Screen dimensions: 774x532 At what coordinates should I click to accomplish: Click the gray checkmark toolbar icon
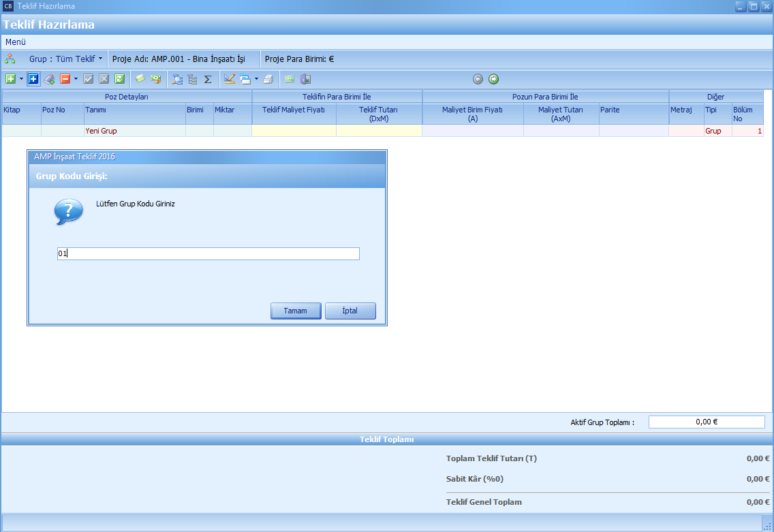click(x=88, y=79)
